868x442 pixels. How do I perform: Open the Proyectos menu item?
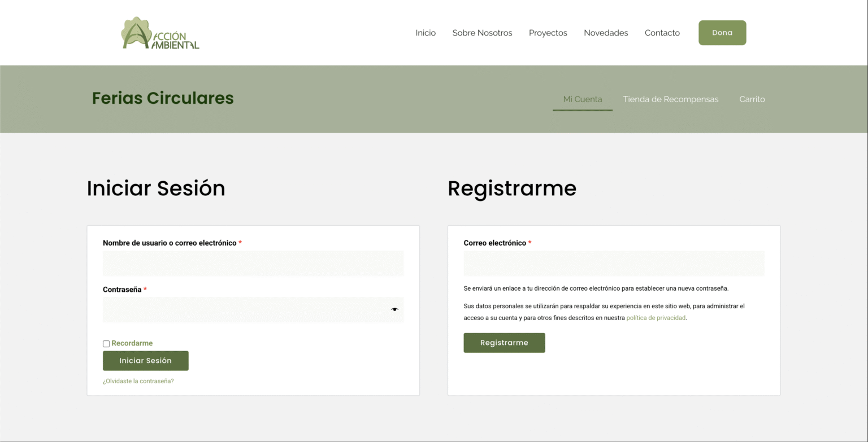(548, 33)
